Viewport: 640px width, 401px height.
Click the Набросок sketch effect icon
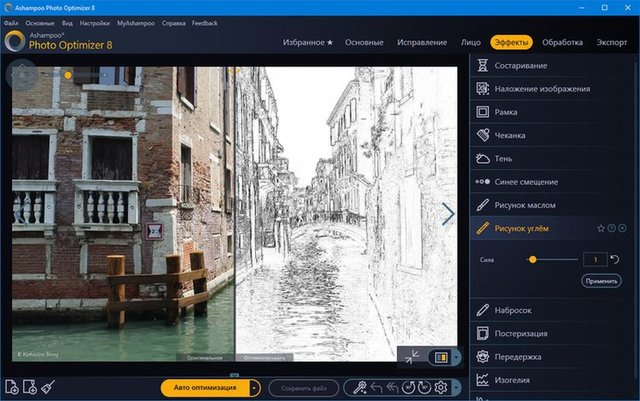[483, 310]
